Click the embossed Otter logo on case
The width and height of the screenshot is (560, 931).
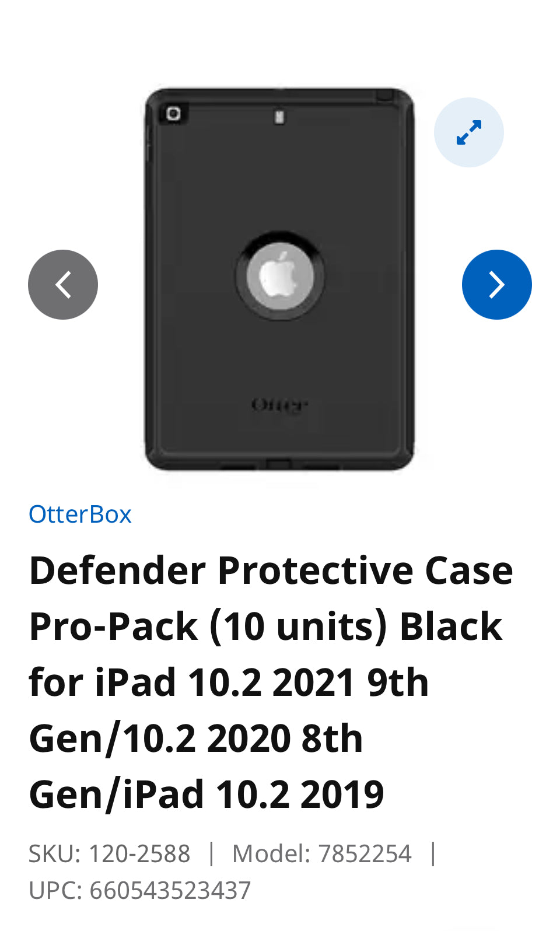point(279,404)
